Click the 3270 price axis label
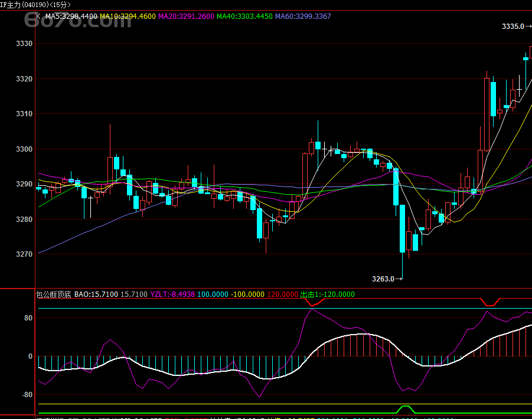 [x=24, y=254]
